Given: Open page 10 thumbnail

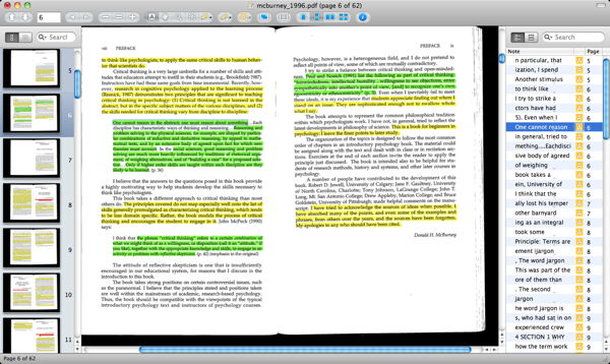Looking at the screenshot, I should [32, 292].
